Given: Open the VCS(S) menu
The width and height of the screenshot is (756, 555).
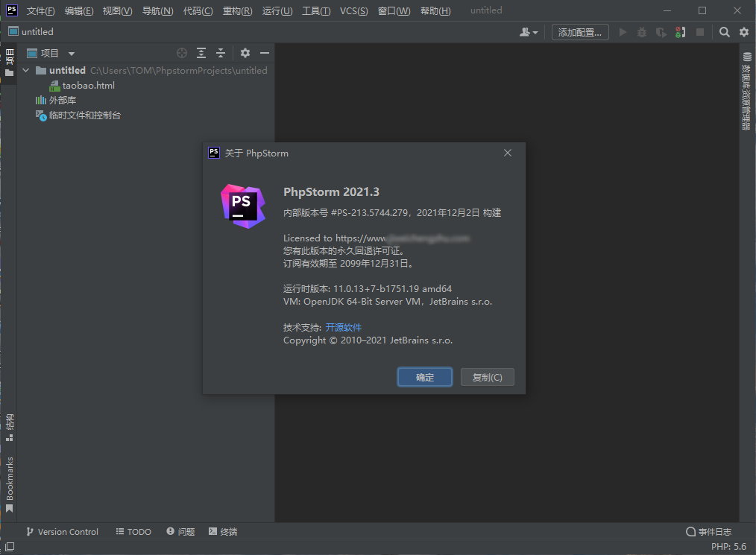Looking at the screenshot, I should [x=353, y=10].
